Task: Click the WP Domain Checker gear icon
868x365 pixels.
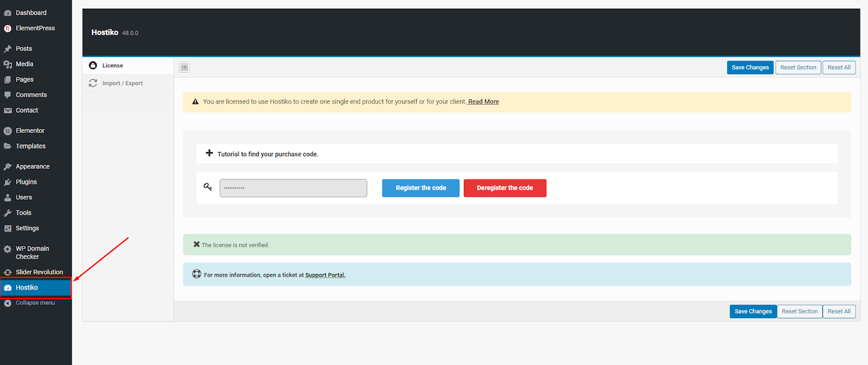Action: pos(8,249)
